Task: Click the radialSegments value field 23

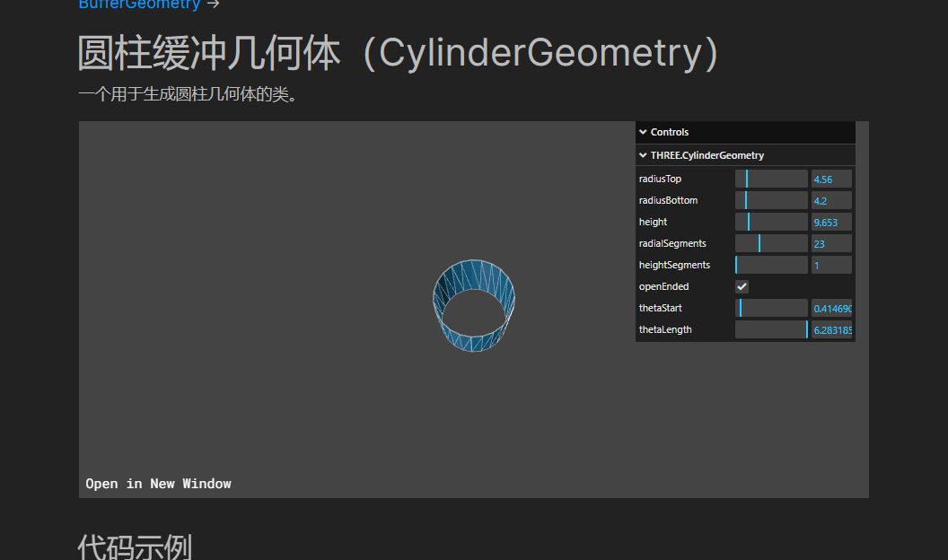Action: (830, 243)
